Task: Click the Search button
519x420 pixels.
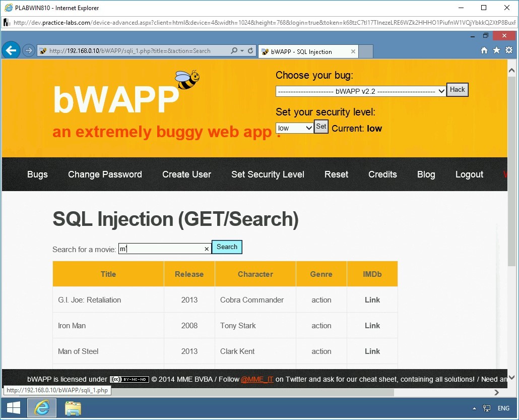Action: click(227, 247)
